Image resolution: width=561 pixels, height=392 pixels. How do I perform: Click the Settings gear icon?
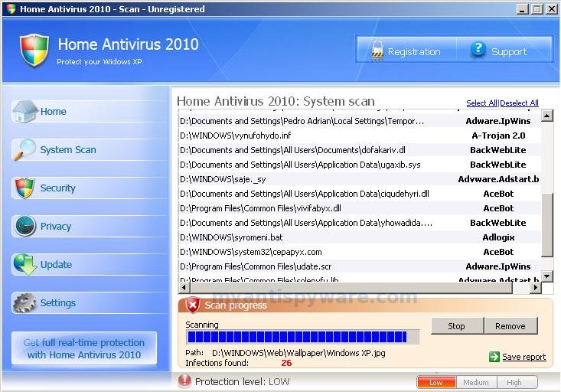24,303
